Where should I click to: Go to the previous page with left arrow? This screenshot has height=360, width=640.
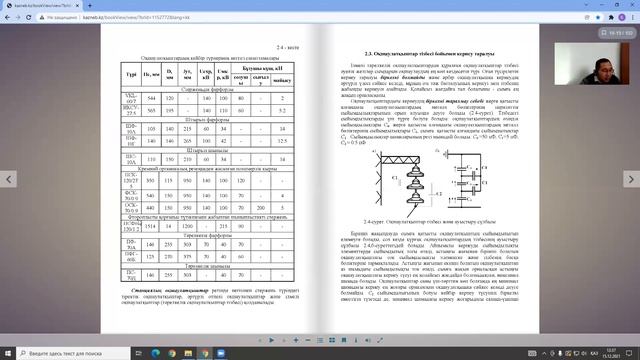coord(8,179)
